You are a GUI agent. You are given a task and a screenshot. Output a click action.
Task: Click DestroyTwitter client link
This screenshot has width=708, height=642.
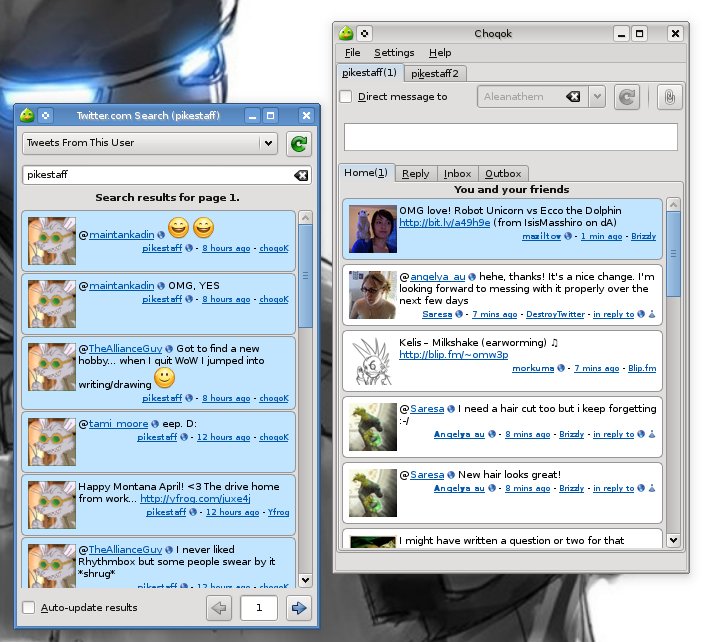(555, 314)
